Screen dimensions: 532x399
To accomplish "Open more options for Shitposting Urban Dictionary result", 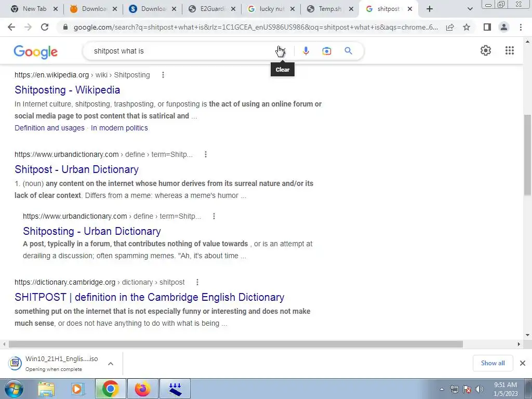I will click(214, 216).
